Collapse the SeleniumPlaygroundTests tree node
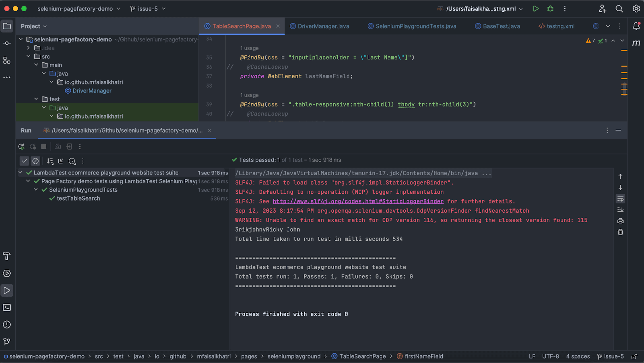 coord(36,190)
